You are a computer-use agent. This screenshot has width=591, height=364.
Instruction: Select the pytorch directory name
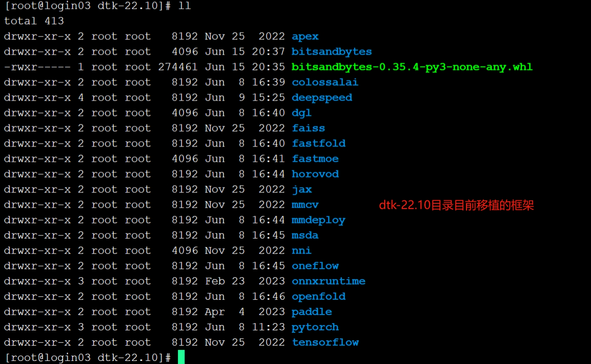315,327
